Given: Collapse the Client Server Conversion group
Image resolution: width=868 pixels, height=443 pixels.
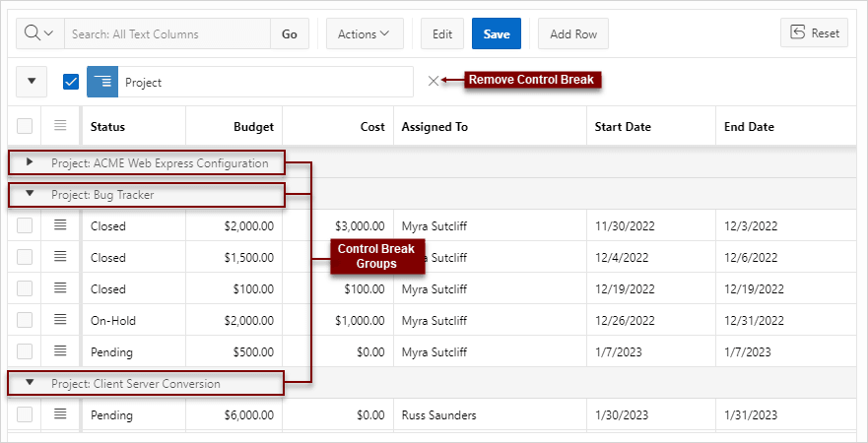Looking at the screenshot, I should point(30,382).
